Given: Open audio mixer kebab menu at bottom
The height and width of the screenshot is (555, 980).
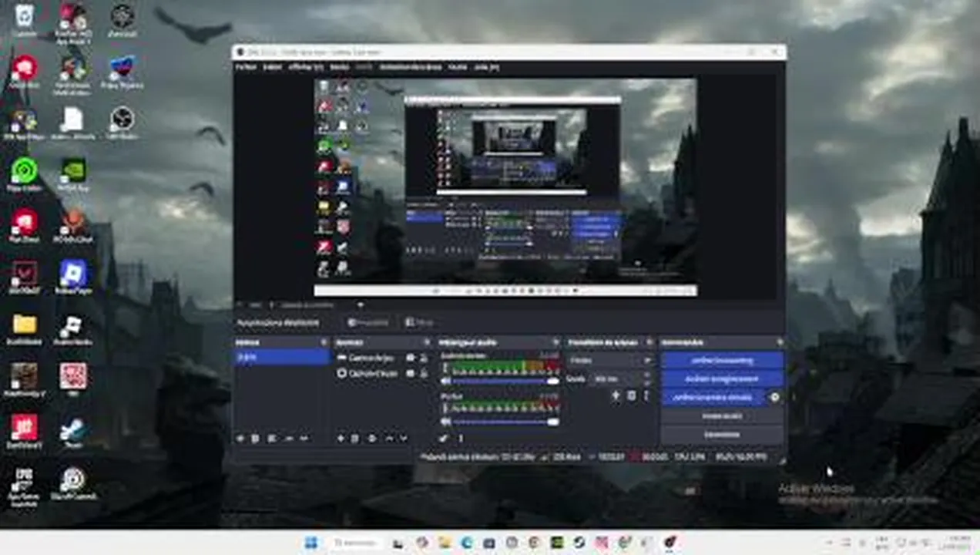Looking at the screenshot, I should point(461,439).
